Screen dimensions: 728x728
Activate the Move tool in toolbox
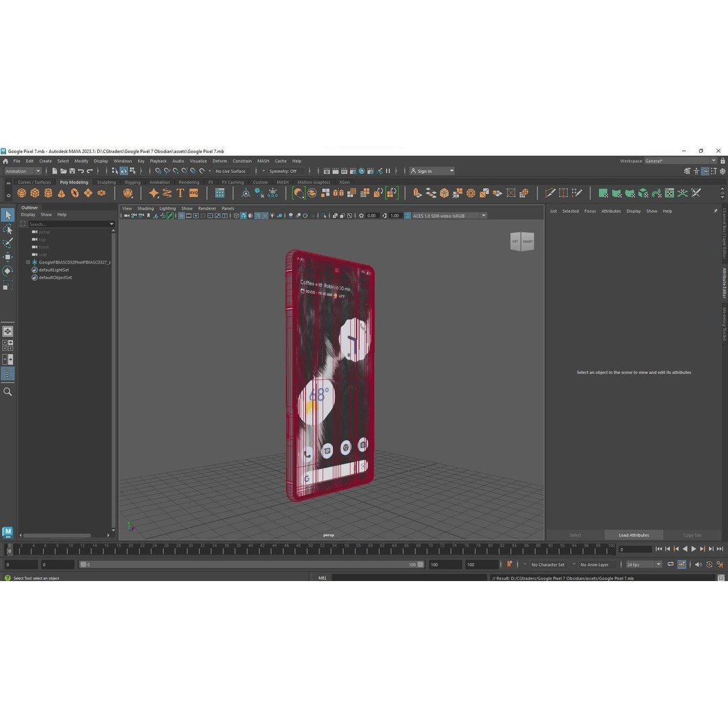[8, 257]
